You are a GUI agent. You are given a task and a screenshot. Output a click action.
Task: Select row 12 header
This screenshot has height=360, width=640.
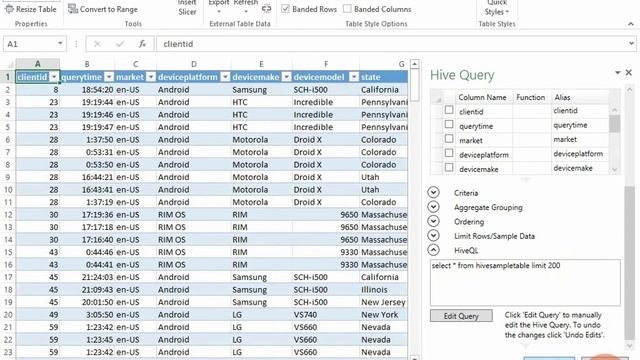point(8,215)
